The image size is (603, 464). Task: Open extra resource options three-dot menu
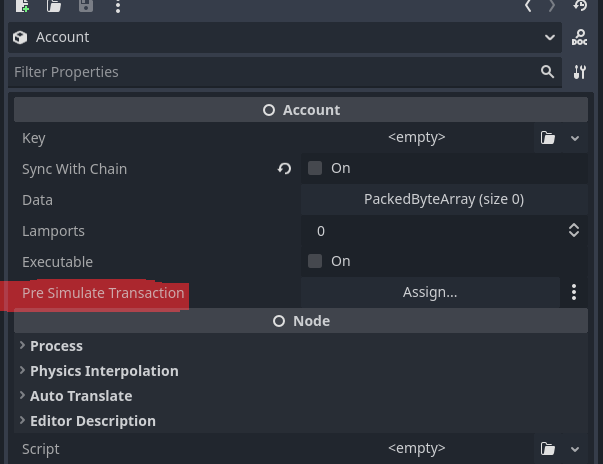coord(118,6)
